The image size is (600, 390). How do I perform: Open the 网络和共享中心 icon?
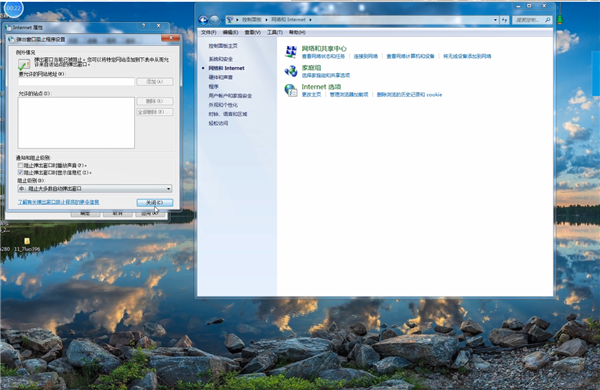point(291,52)
